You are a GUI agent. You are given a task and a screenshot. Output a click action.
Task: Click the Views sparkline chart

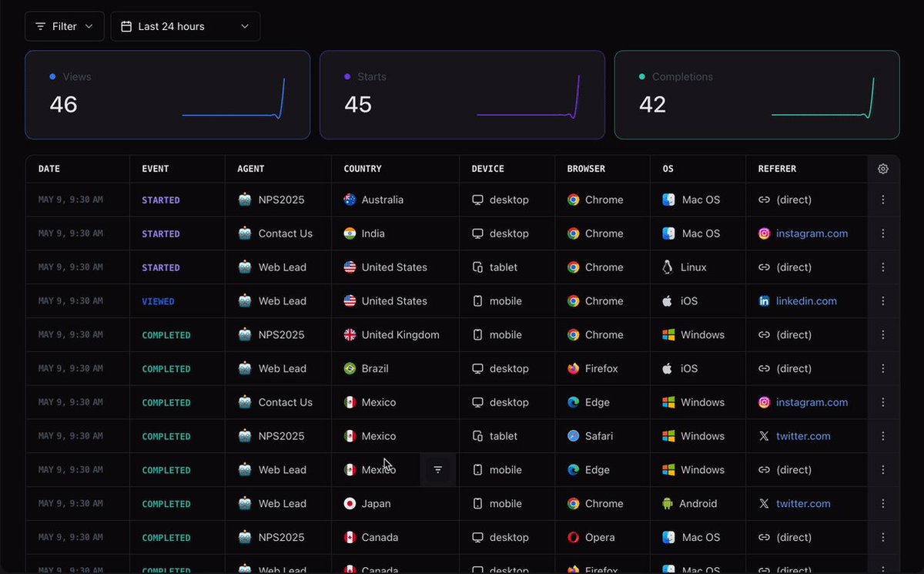pyautogui.click(x=233, y=98)
